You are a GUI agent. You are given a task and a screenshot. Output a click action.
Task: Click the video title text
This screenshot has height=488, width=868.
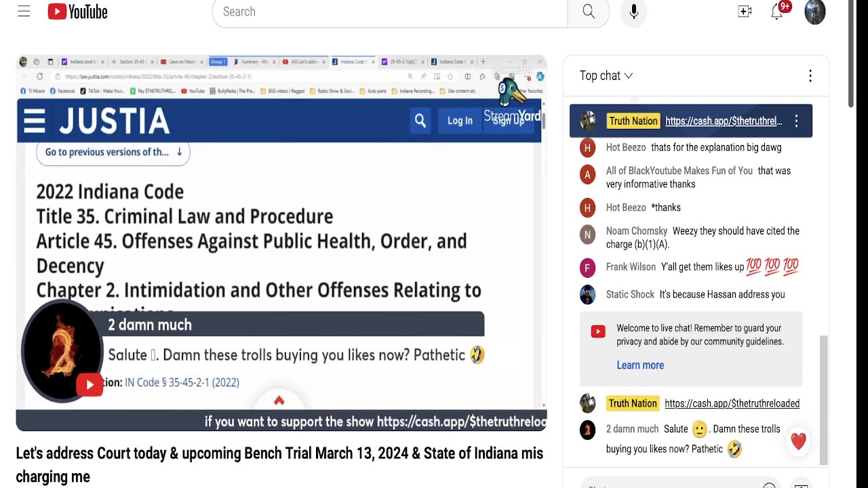coord(279,465)
